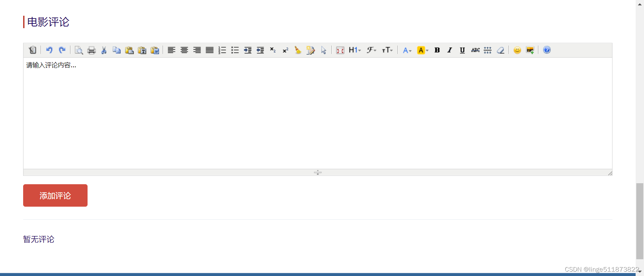This screenshot has height=276, width=644.
Task: Open the editor help about icon
Action: pos(547,50)
